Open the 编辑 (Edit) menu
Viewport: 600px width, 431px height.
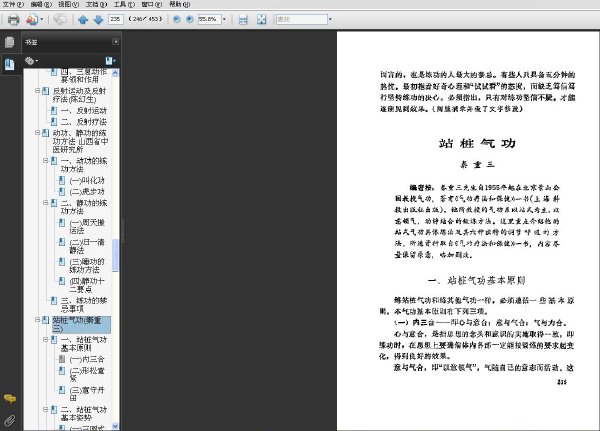[x=41, y=4]
